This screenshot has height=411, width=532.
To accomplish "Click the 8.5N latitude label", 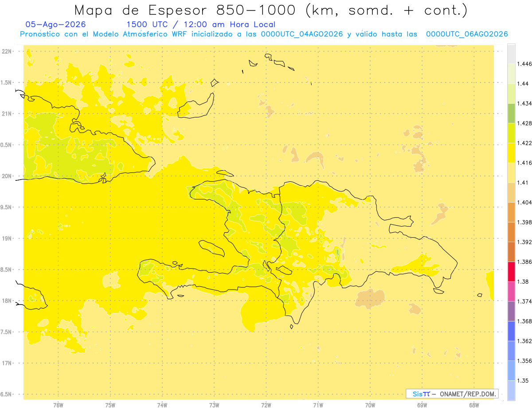I will 7,270.
